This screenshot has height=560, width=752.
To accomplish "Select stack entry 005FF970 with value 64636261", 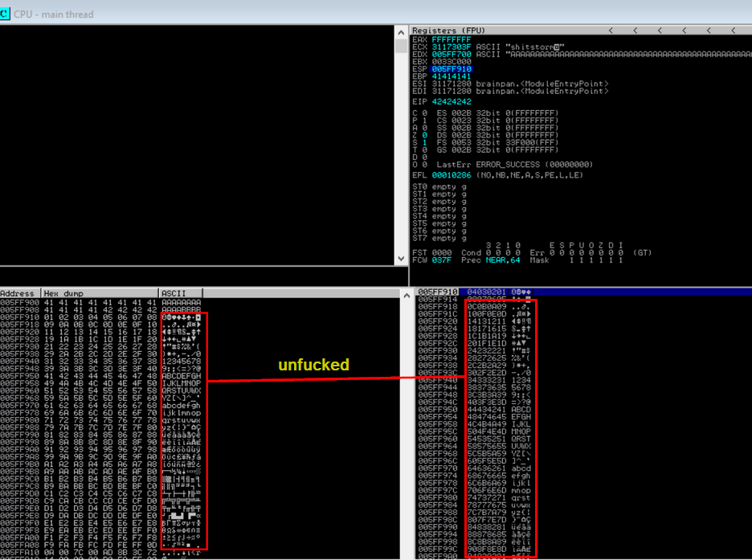I will [475, 468].
